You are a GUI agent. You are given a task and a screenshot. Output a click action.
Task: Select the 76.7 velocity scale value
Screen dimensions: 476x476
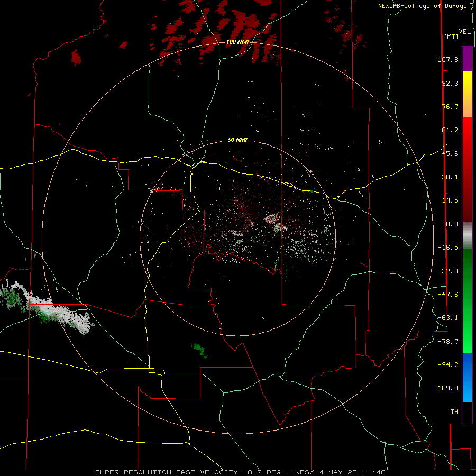(x=450, y=106)
